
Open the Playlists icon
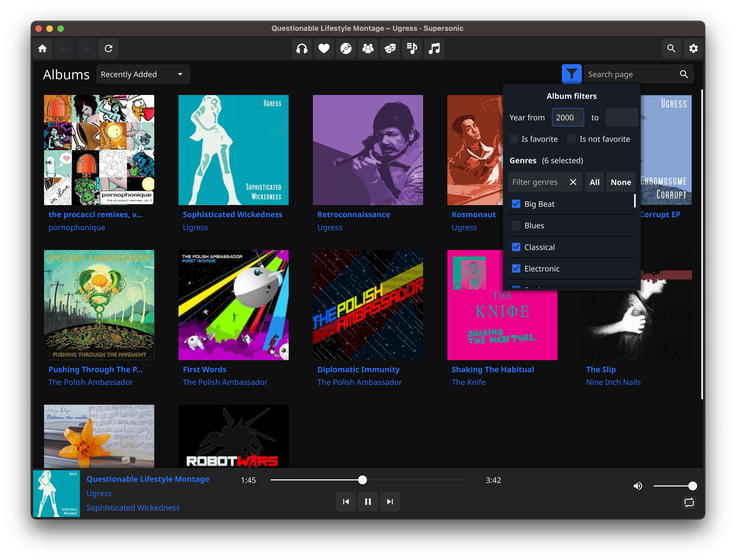click(412, 49)
